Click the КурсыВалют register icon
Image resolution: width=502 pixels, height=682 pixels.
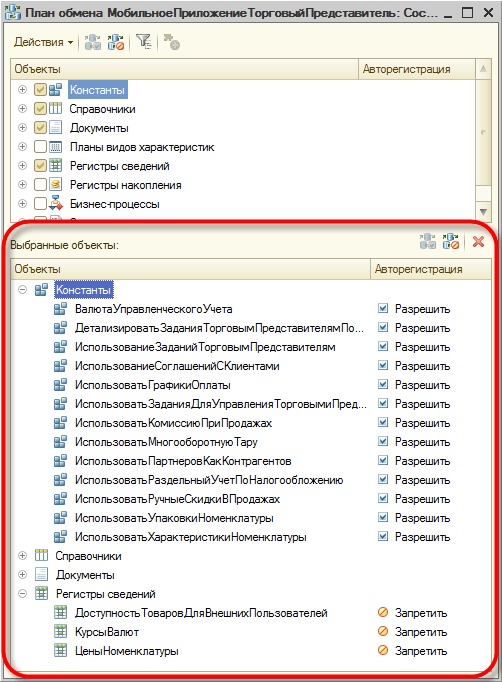pos(60,632)
